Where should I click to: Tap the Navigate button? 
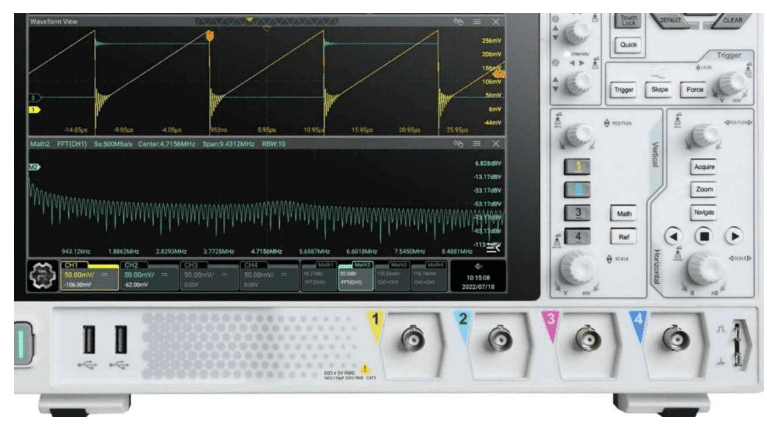(x=704, y=212)
